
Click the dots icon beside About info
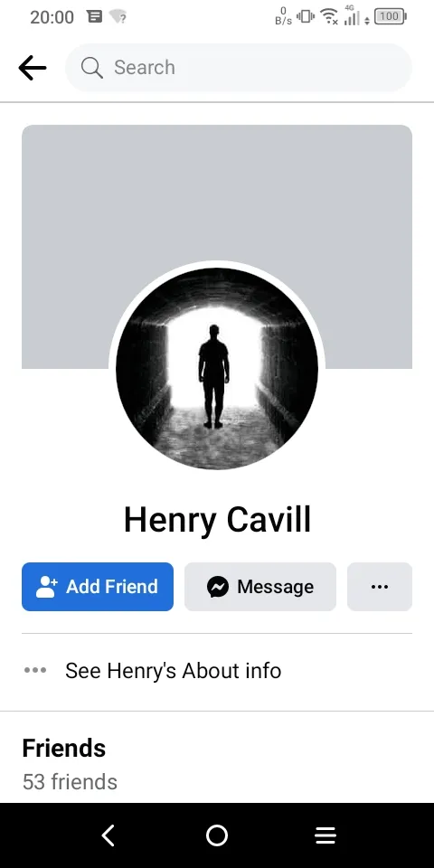(35, 670)
